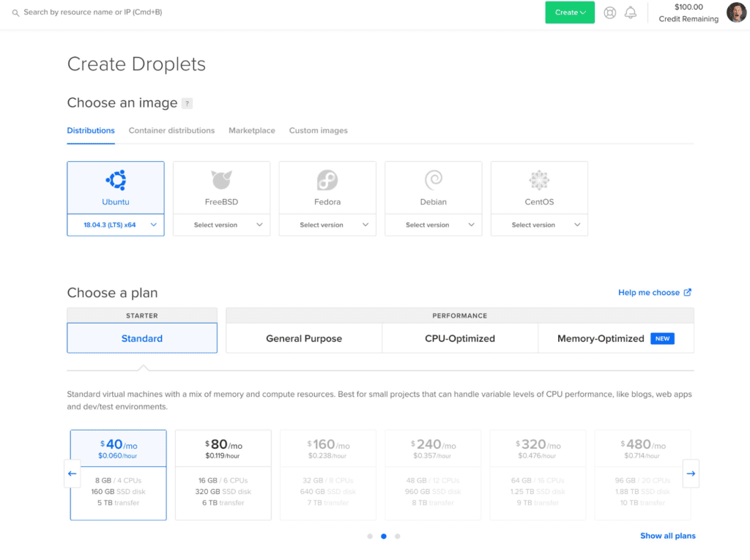Select the Fedora logo icon
The height and width of the screenshot is (560, 750).
[327, 180]
